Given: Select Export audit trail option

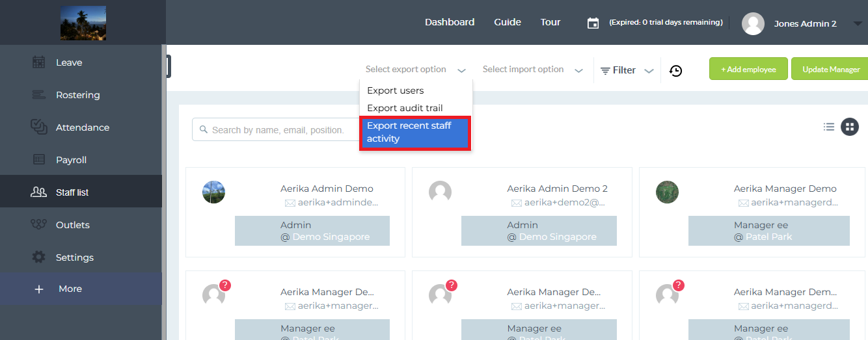Looking at the screenshot, I should 405,108.
